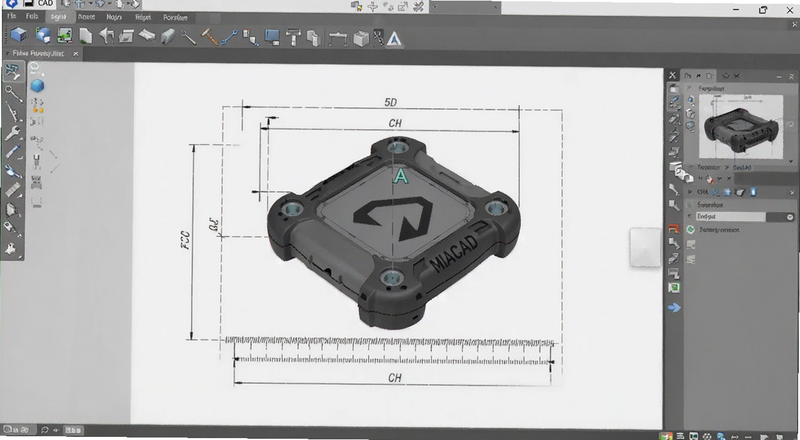Open the second menu next to File
The image size is (800, 440).
click(x=32, y=16)
